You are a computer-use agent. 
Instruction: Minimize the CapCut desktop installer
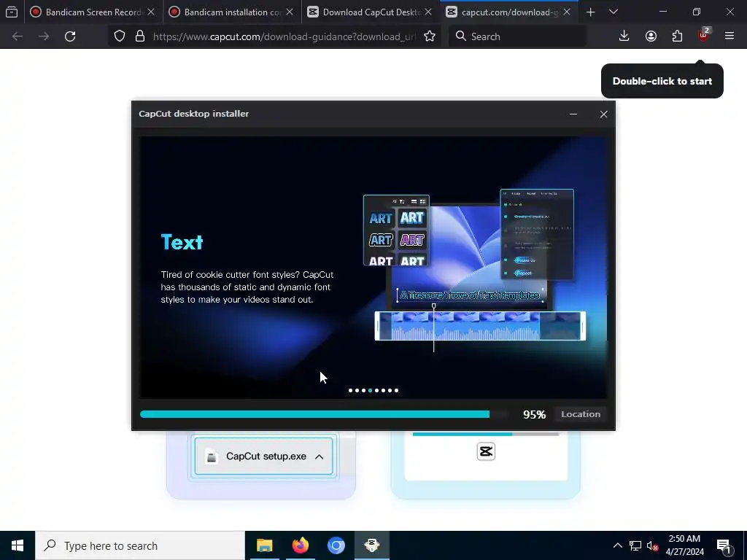tap(573, 114)
